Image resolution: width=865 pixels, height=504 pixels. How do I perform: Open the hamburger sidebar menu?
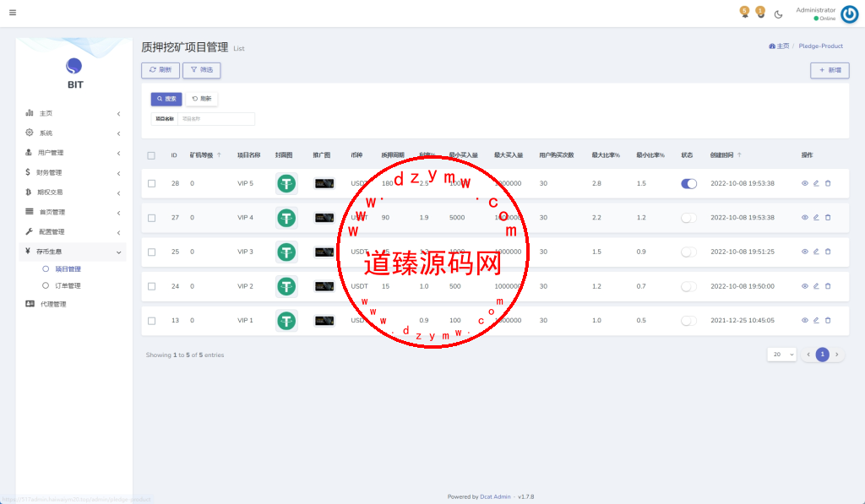(13, 13)
